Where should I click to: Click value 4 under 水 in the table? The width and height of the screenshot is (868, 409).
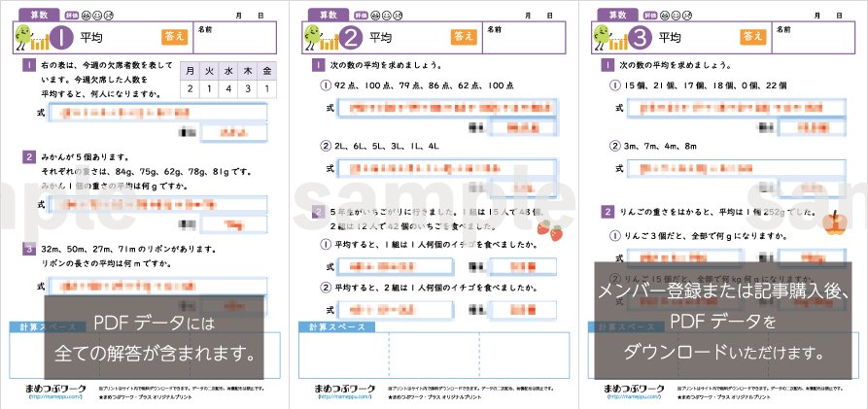click(x=228, y=89)
